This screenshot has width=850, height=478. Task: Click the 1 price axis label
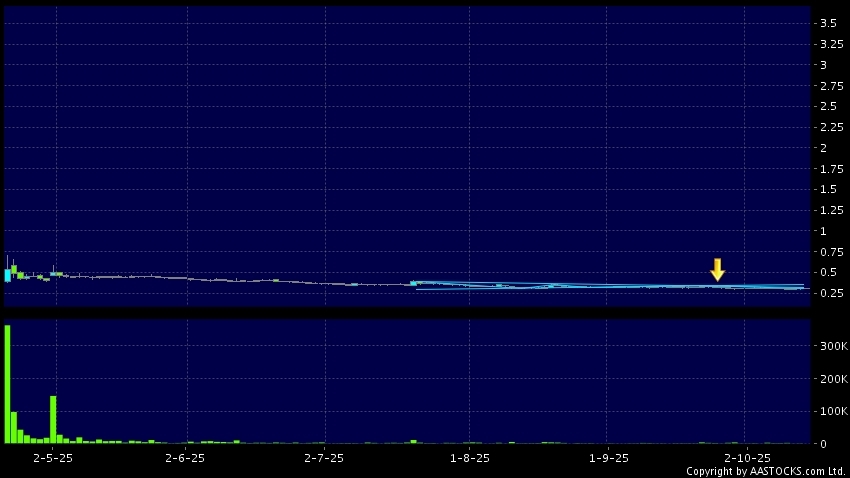823,231
